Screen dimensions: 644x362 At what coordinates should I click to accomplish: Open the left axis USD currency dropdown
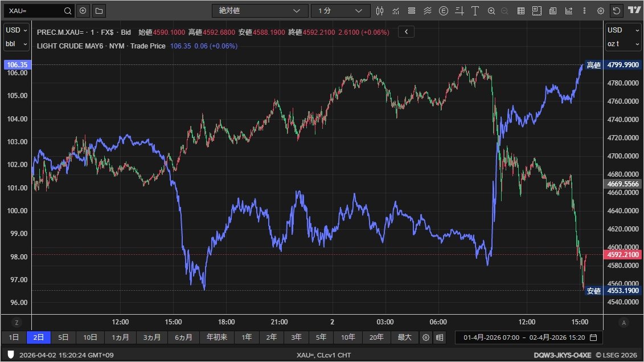[17, 30]
